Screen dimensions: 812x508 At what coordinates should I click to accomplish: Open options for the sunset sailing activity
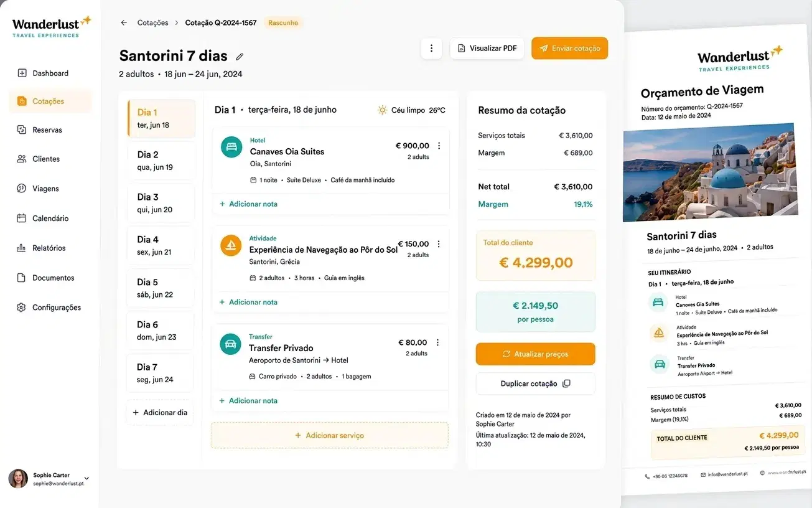438,244
